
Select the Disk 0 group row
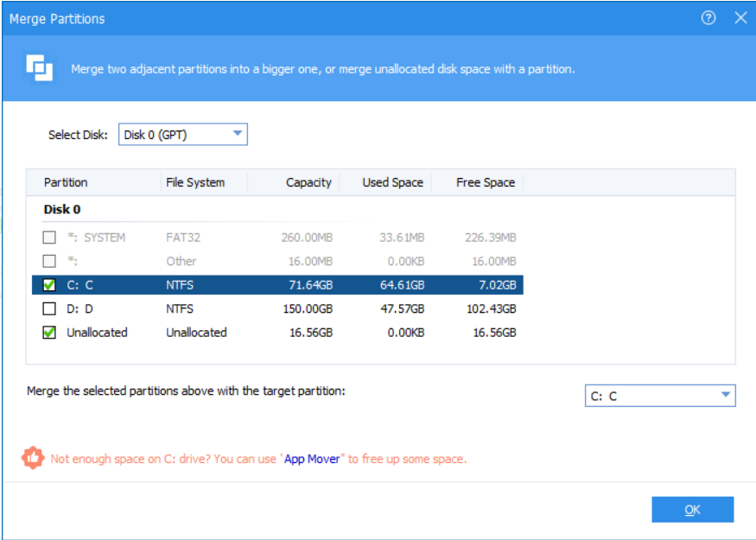62,209
